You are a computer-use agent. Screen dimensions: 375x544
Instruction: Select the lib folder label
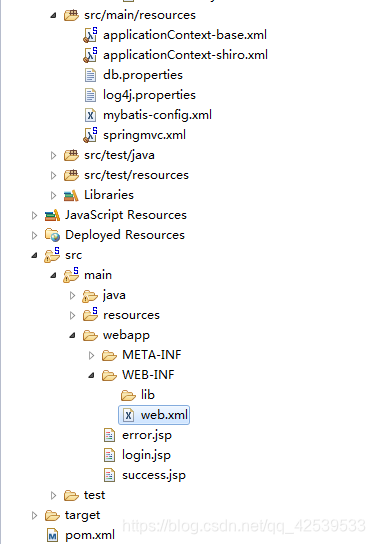click(147, 395)
